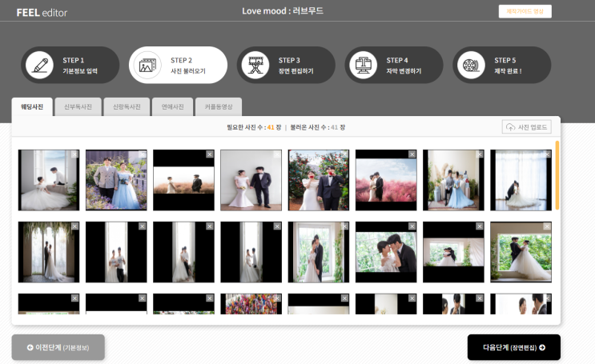
Task: Remove the window-side seated bride photo
Action: tap(74, 154)
